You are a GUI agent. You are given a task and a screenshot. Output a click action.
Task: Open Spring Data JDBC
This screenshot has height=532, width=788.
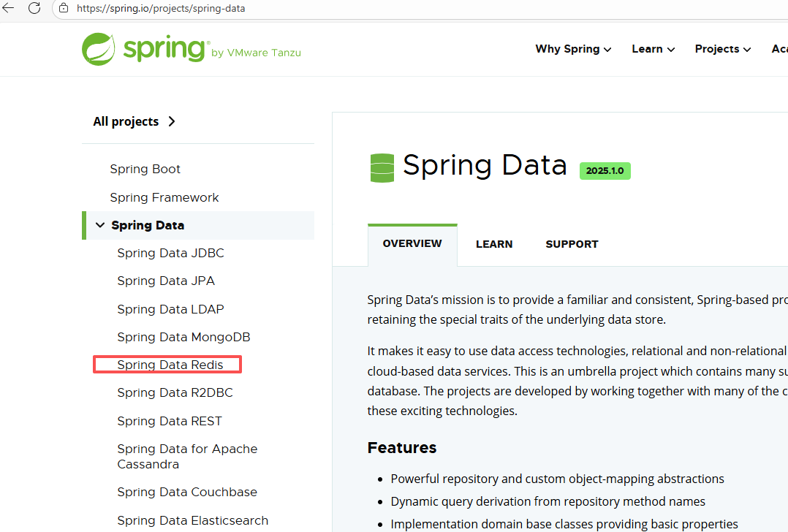171,253
